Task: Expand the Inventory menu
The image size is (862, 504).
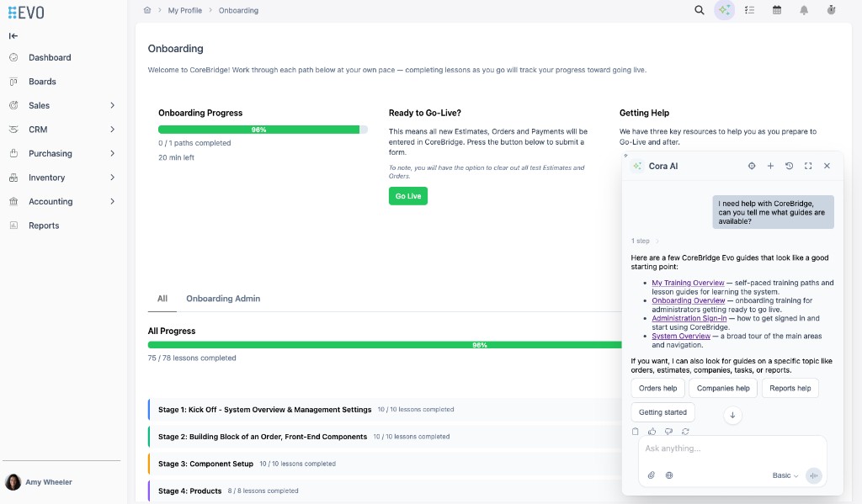Action: coord(112,178)
